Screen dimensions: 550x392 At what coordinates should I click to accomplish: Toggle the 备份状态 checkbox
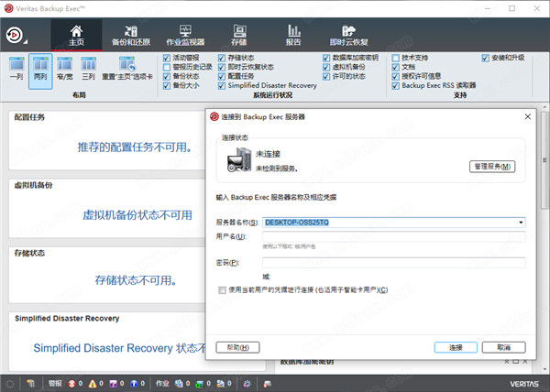coord(167,76)
